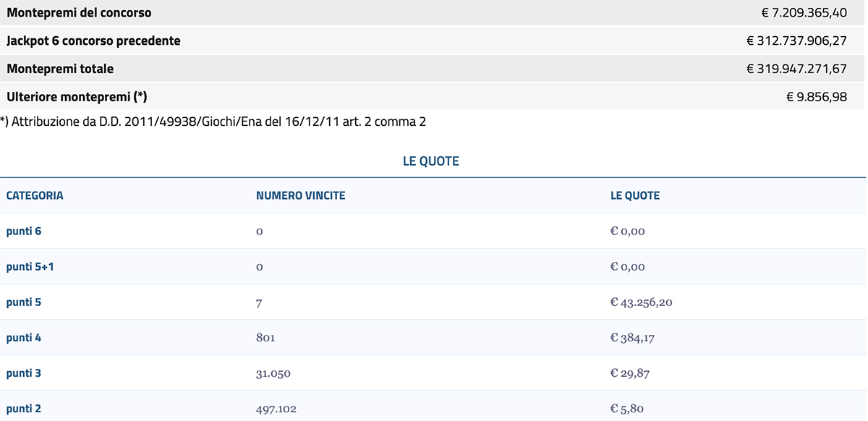Click the 'punti 4' category label
The image size is (868, 421).
tap(24, 338)
